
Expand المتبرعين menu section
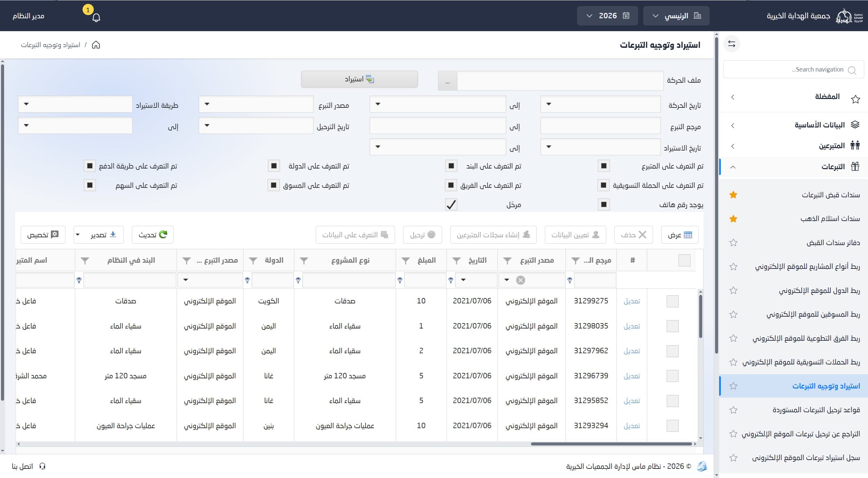(793, 146)
